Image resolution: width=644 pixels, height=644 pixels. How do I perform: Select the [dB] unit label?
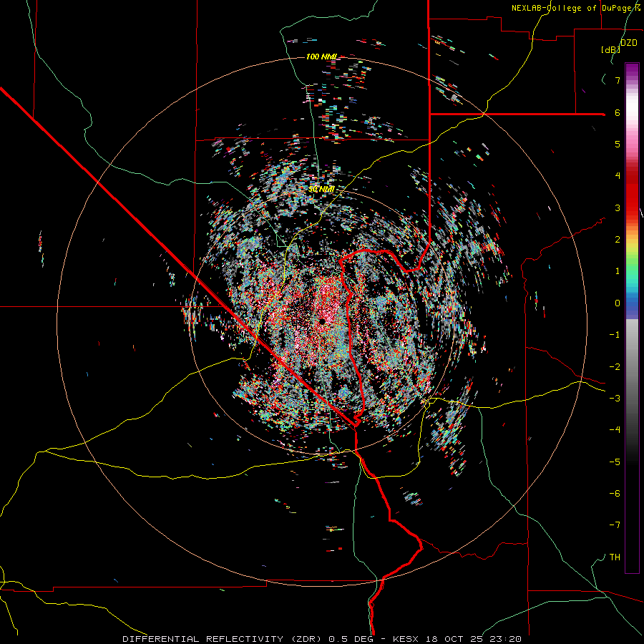click(x=611, y=49)
